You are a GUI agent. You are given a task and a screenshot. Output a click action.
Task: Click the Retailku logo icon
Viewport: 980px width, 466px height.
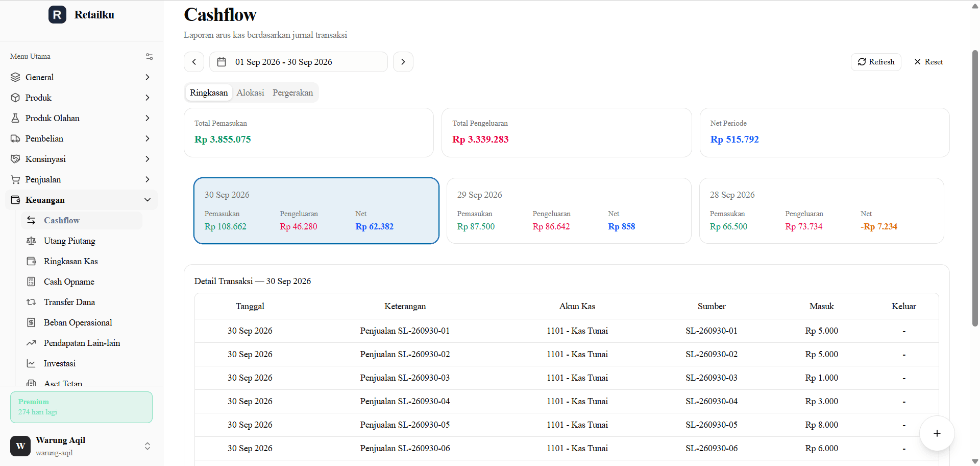(x=57, y=15)
